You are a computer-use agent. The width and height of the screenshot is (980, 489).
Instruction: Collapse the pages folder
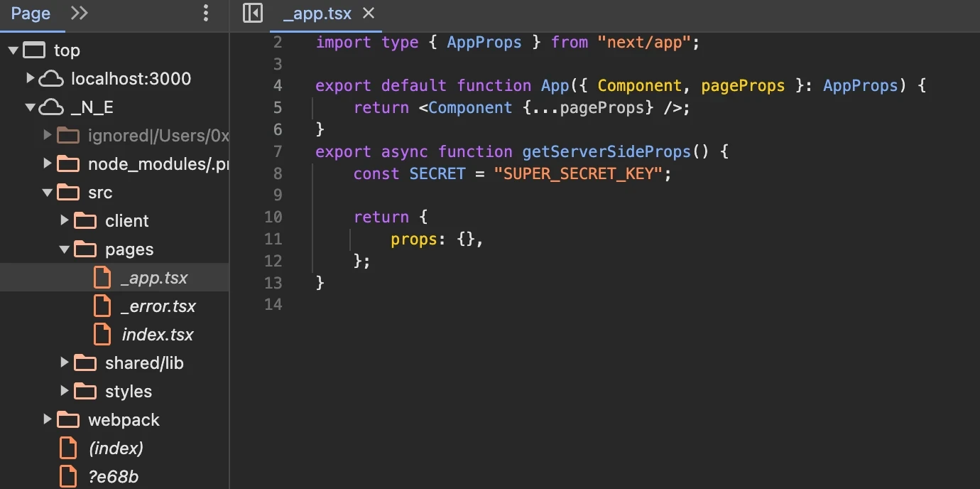tap(65, 249)
